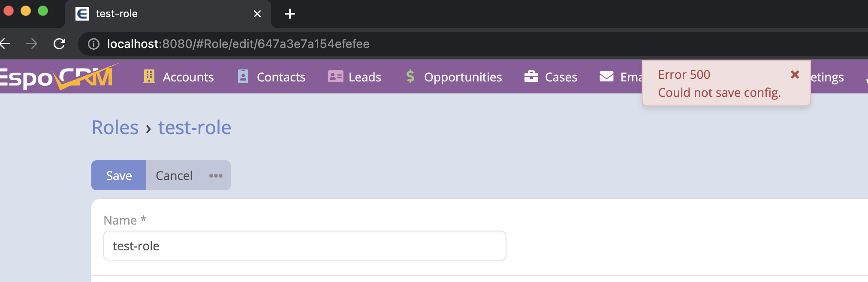Viewport: 868px width, 282px height.
Task: Open the ellipsis actions dropdown beside Cancel
Action: click(216, 175)
